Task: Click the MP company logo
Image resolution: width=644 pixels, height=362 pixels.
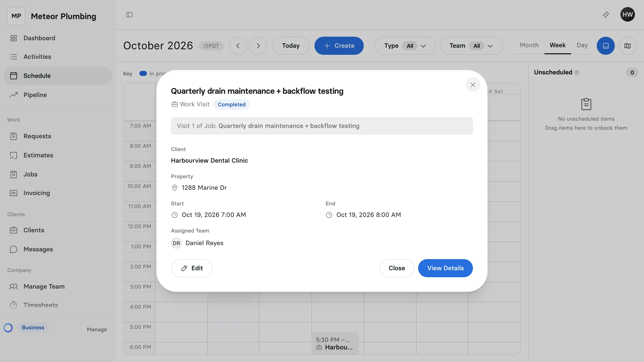Action: click(x=16, y=16)
